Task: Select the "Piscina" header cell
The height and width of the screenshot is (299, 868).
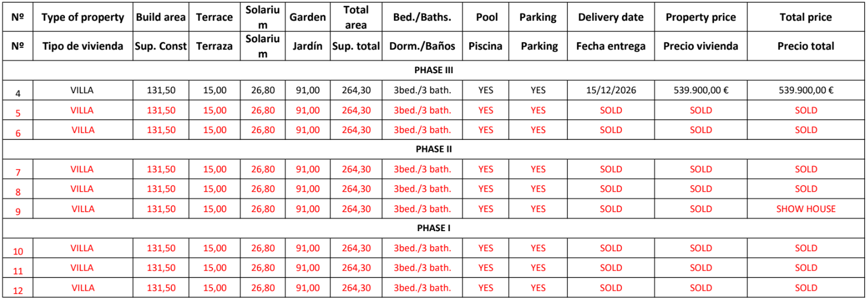Action: [x=485, y=46]
